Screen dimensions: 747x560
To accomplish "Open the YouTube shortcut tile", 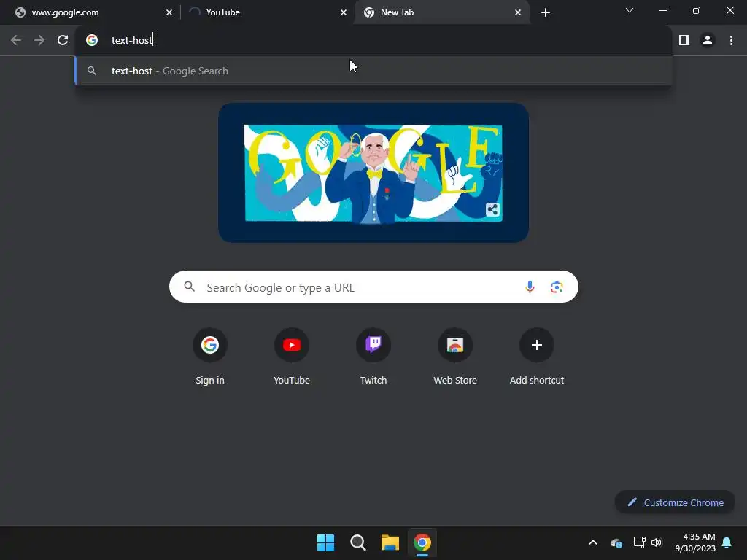I will click(x=292, y=356).
